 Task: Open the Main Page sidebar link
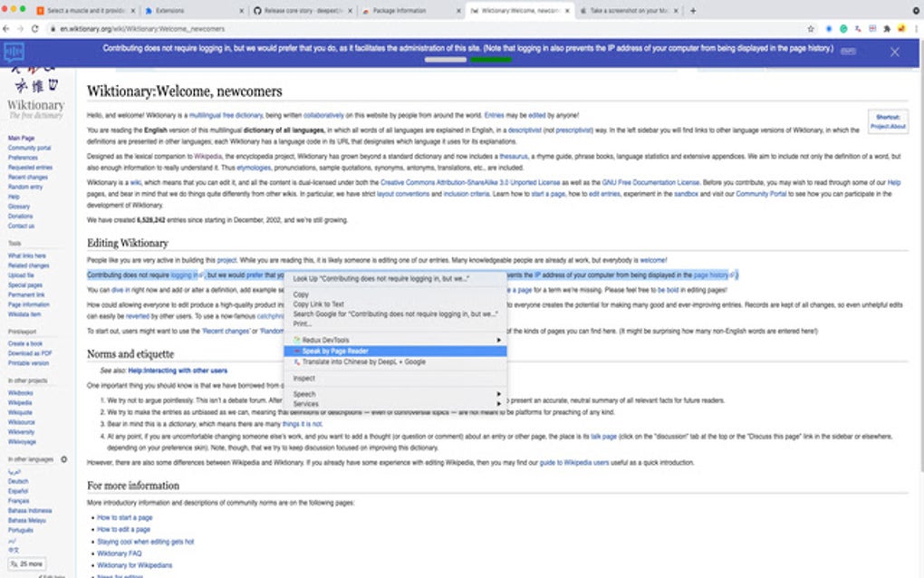click(x=21, y=138)
